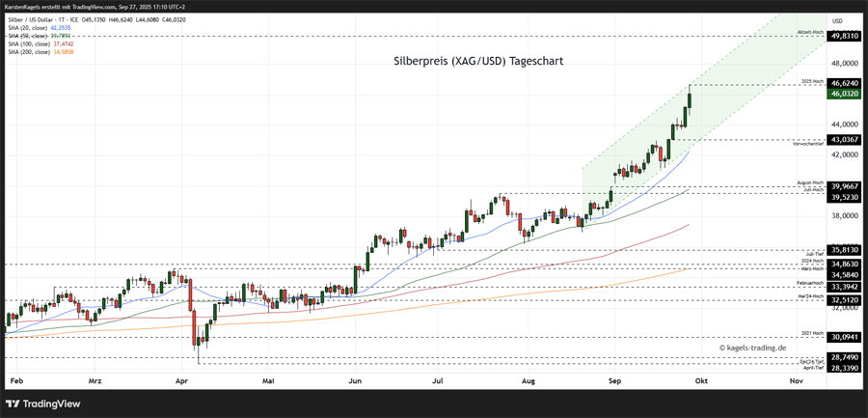Viewport: 868px width, 418px height.
Task: Click the Okt marker on time axis
Action: coord(701,381)
